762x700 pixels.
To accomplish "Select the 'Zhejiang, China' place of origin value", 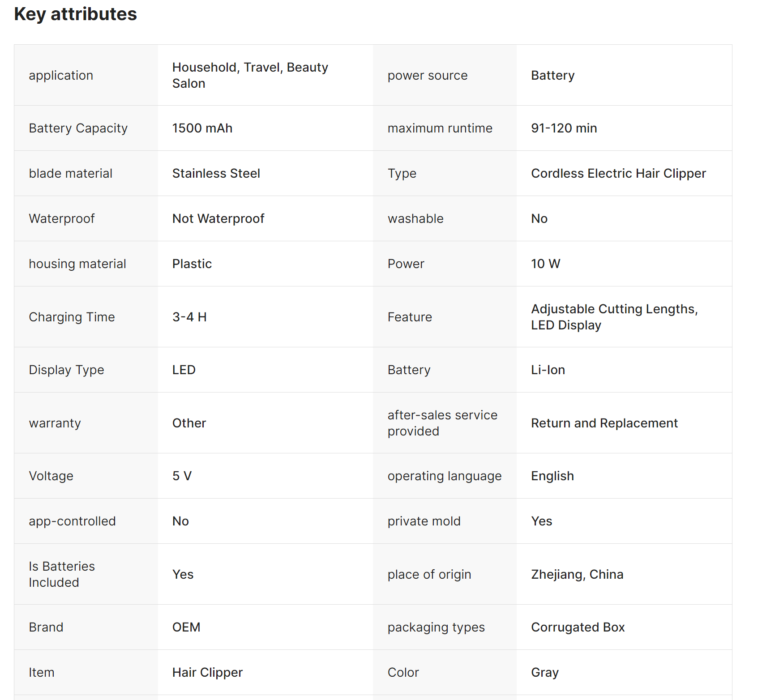I will click(577, 575).
